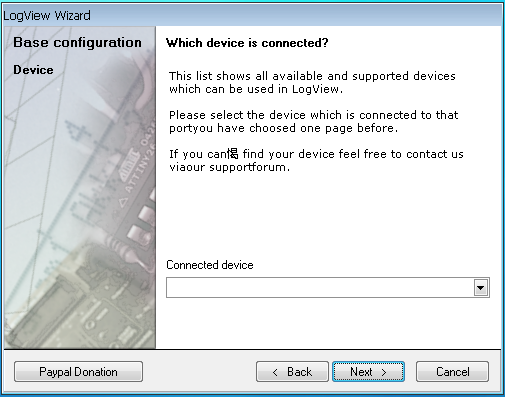
Task: Open the Paypal Donation button
Action: (x=78, y=372)
